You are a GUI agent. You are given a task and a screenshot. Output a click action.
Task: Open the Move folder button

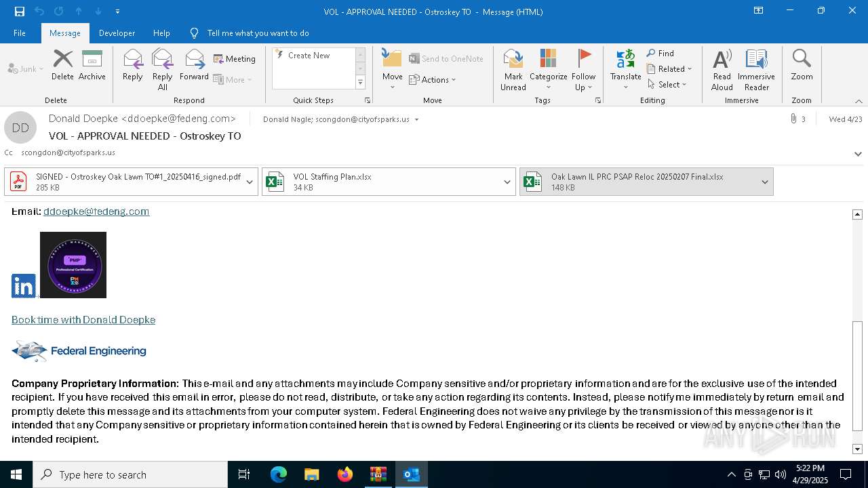coord(393,70)
